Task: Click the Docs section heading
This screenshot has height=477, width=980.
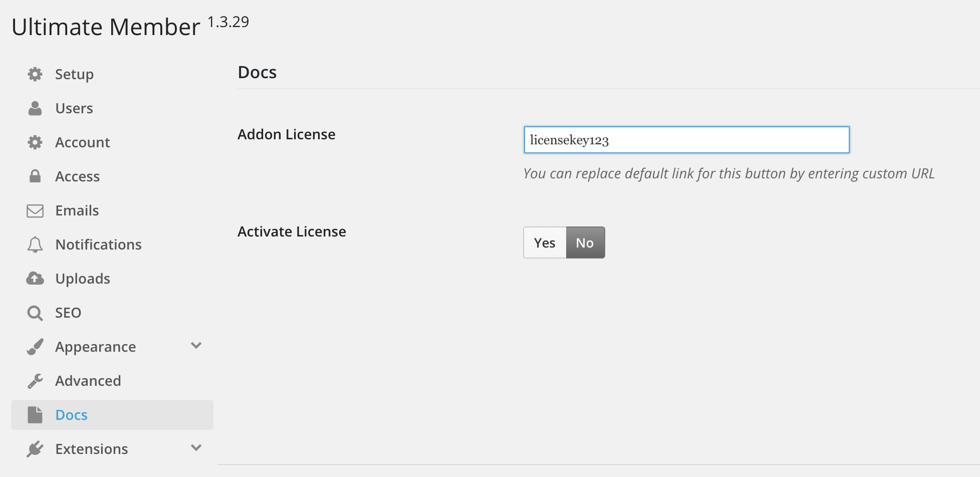Action: (x=257, y=73)
